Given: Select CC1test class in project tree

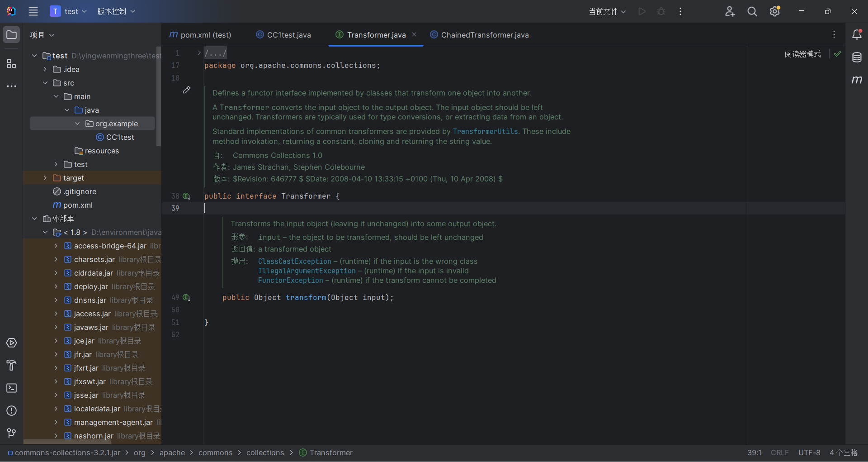Looking at the screenshot, I should click(115, 137).
